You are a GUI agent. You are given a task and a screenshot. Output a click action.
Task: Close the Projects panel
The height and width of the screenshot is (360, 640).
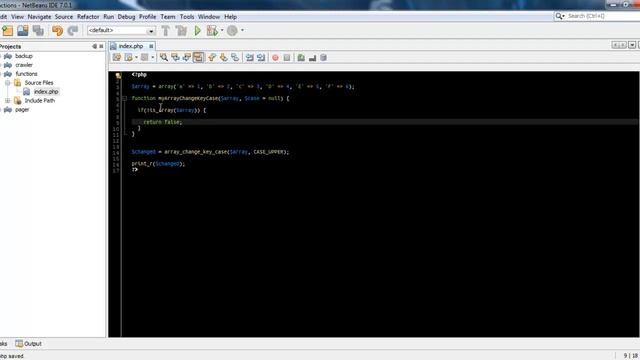(101, 47)
